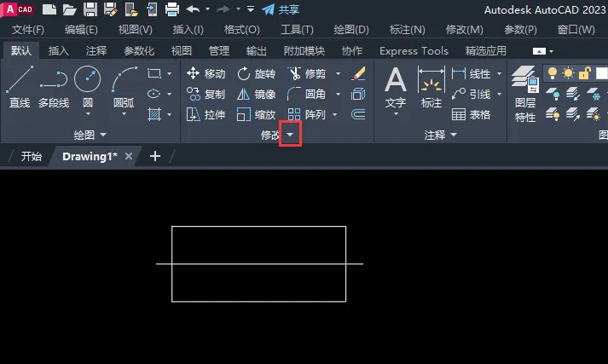Open the Trim (修剪) dropdown arrow
The image size is (608, 364).
339,73
